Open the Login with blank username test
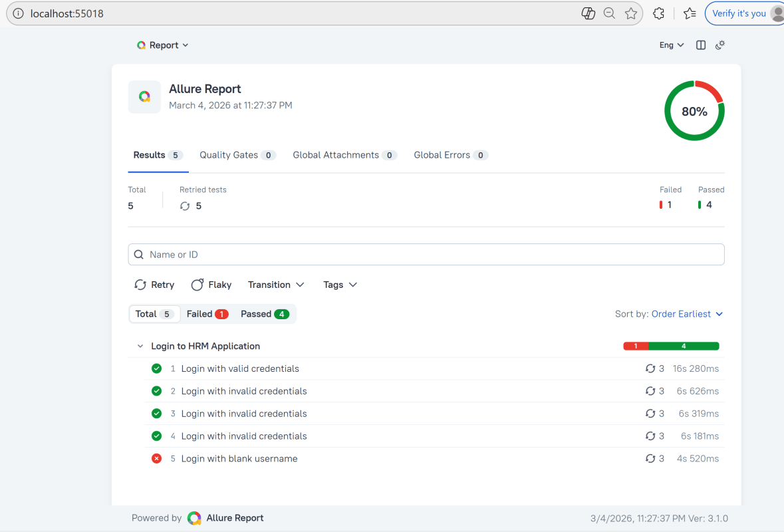The width and height of the screenshot is (784, 532). click(239, 459)
